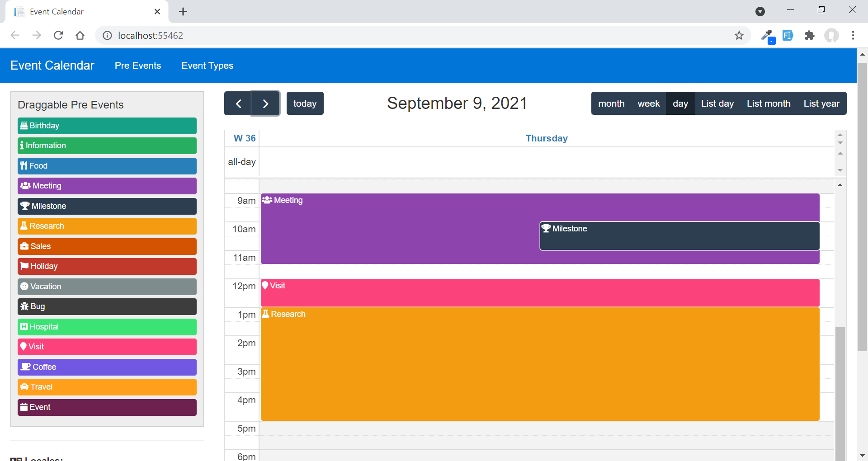Click the car icon on the Travel pre-event
The height and width of the screenshot is (461, 868).
pos(24,387)
